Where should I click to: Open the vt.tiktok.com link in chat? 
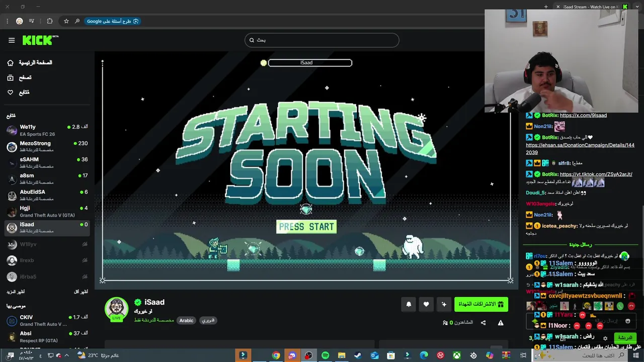tap(596, 174)
